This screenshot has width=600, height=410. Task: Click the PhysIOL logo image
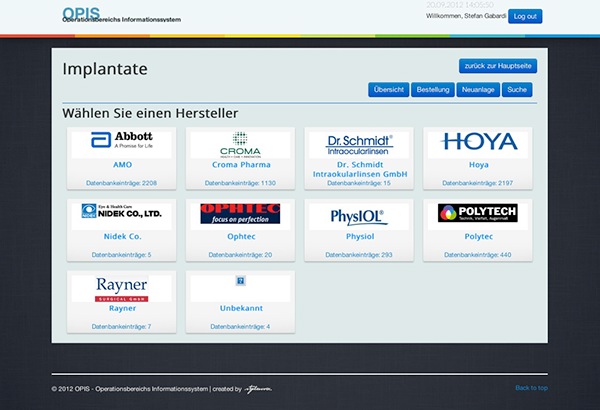359,217
